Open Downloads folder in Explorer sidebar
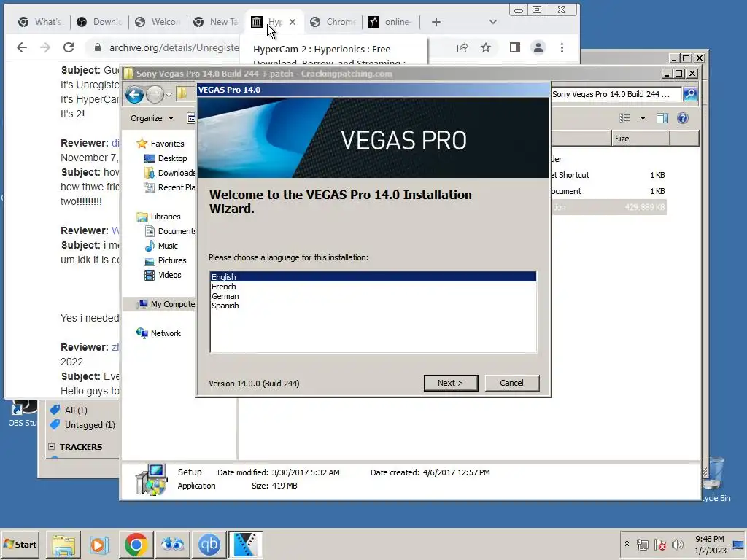The image size is (747, 560). pyautogui.click(x=169, y=173)
